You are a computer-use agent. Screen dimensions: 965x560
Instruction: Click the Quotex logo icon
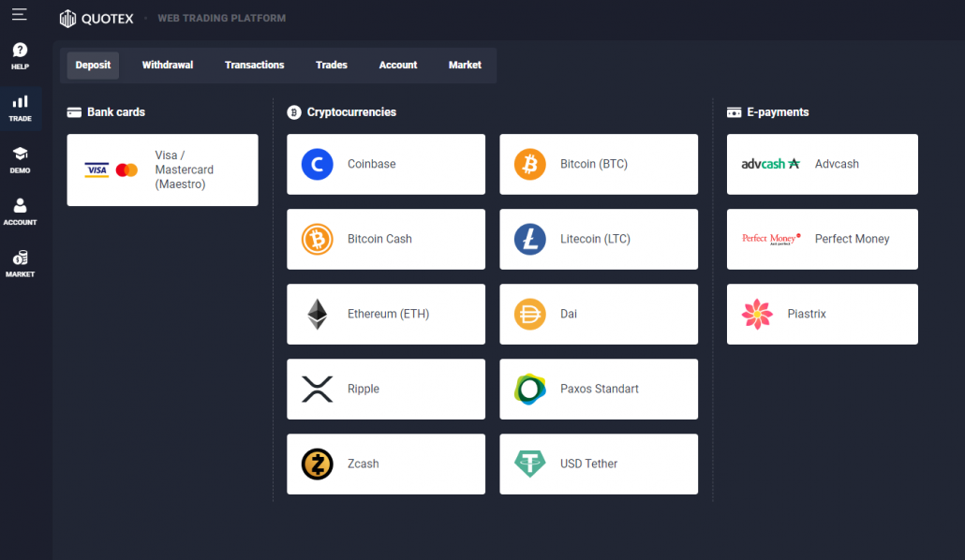(67, 19)
